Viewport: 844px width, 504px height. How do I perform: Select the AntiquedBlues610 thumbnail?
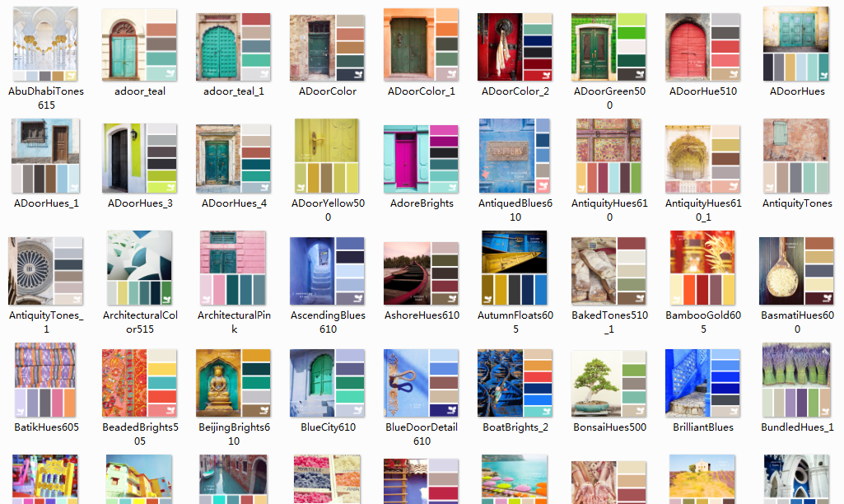515,156
